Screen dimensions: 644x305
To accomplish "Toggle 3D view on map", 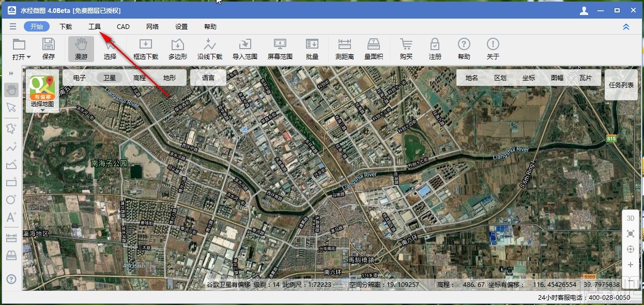I will 631,218.
